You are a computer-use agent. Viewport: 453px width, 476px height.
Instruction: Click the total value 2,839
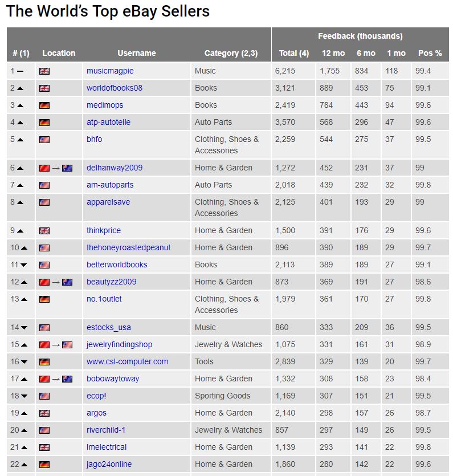(x=285, y=362)
